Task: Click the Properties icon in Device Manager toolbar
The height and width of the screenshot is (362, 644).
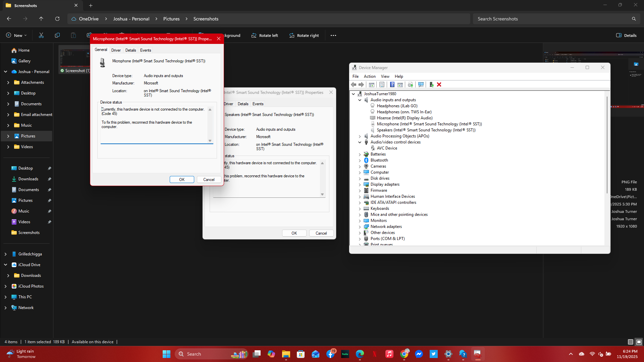Action: click(x=382, y=84)
